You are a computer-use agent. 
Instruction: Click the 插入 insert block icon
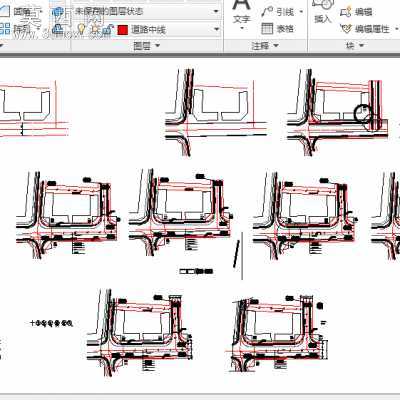[x=323, y=5]
